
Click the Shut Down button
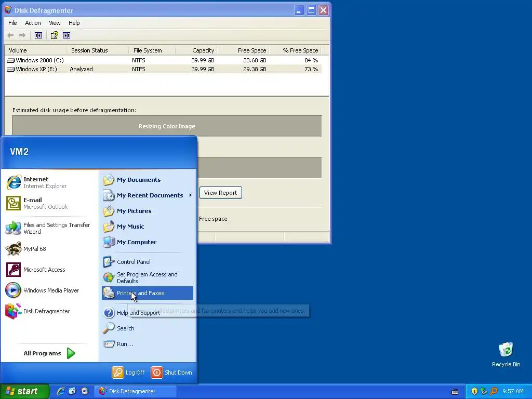click(x=171, y=373)
